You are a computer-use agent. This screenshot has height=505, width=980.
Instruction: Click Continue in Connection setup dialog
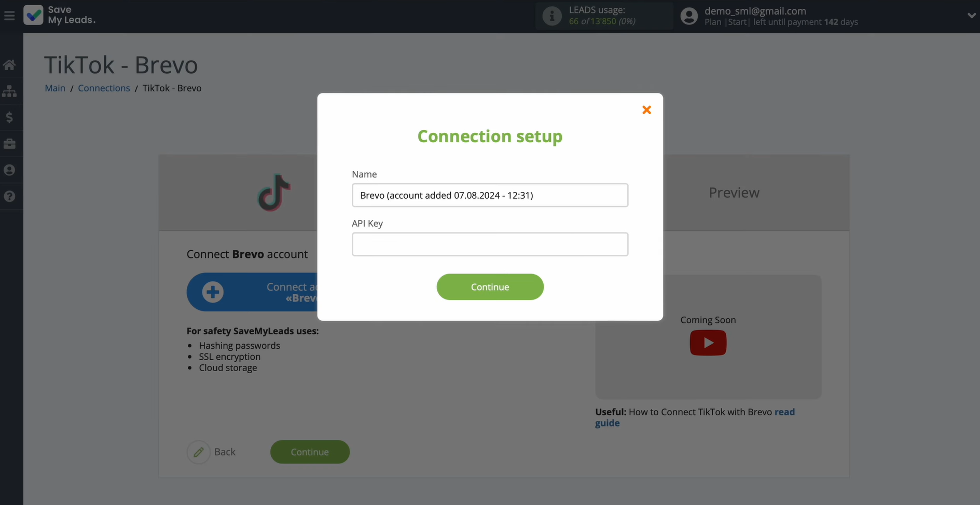tap(490, 287)
